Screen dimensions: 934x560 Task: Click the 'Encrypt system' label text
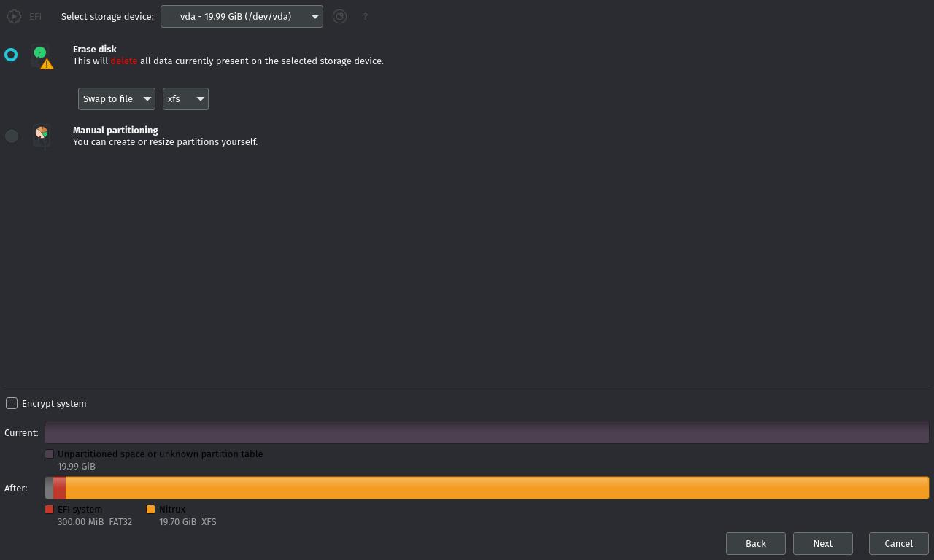coord(54,403)
